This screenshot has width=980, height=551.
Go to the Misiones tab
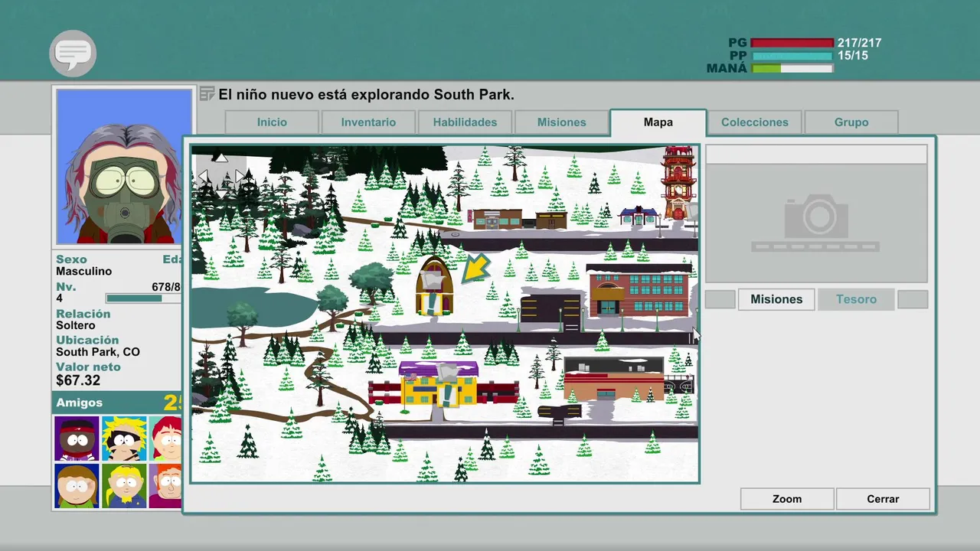[x=562, y=122]
